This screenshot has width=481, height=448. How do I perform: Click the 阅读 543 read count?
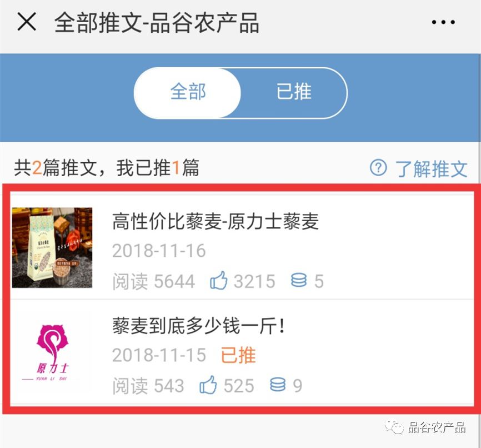click(x=148, y=386)
